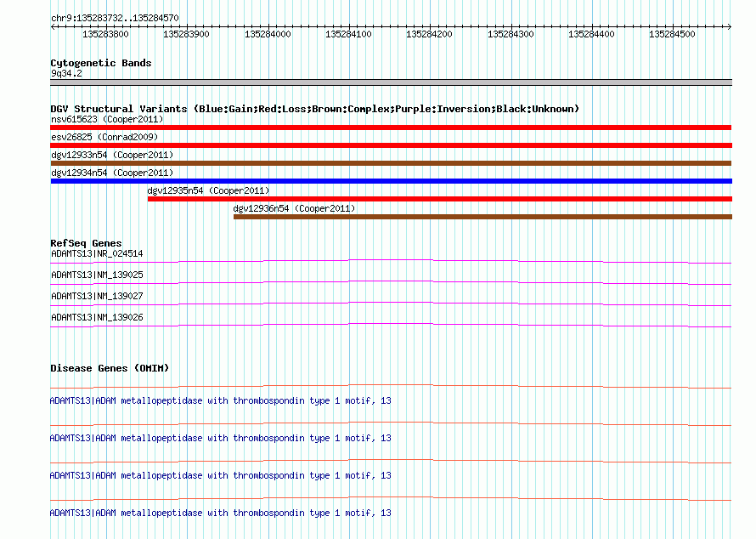Open variant dgv12933n54 (Cooper2011) label
The height and width of the screenshot is (539, 756).
(x=112, y=155)
